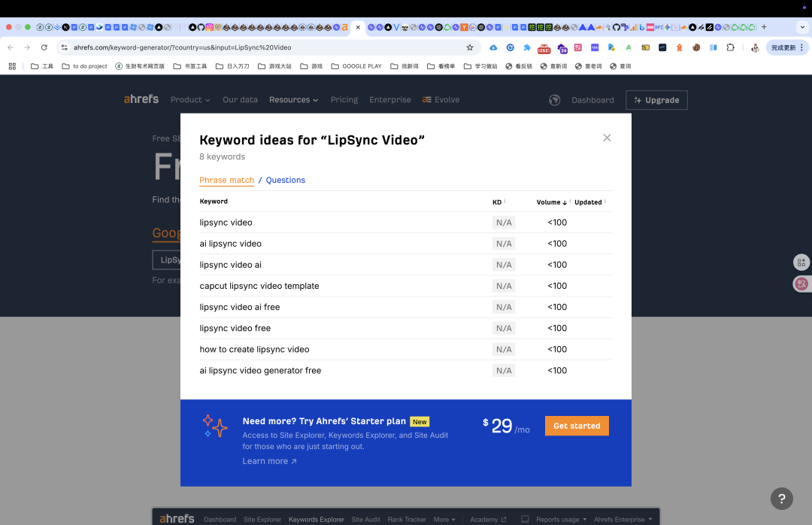Click the grid floating side widget icon
Screen dimensions: 812x525
coord(801,262)
